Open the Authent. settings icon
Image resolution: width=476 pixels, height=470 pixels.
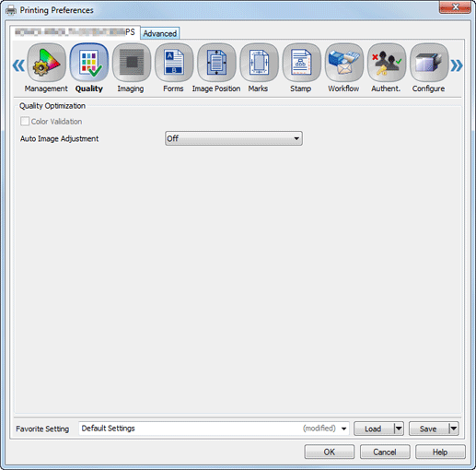387,63
